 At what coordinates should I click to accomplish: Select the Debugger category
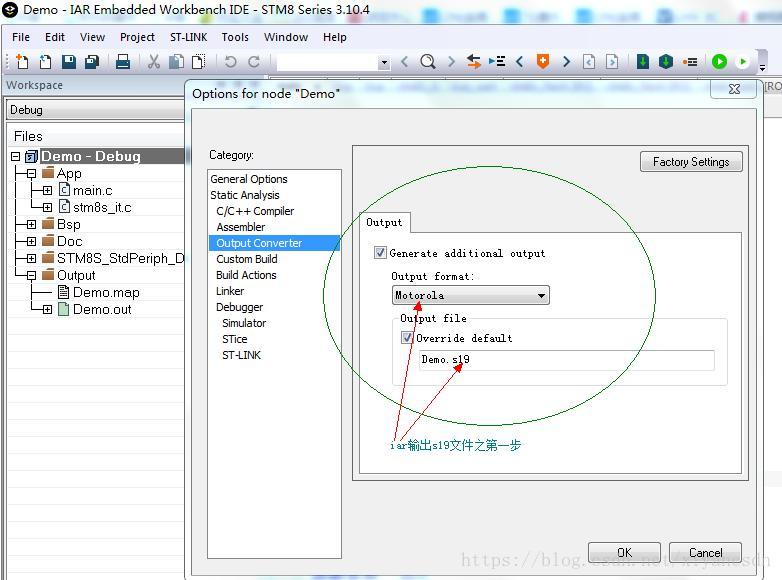(239, 307)
